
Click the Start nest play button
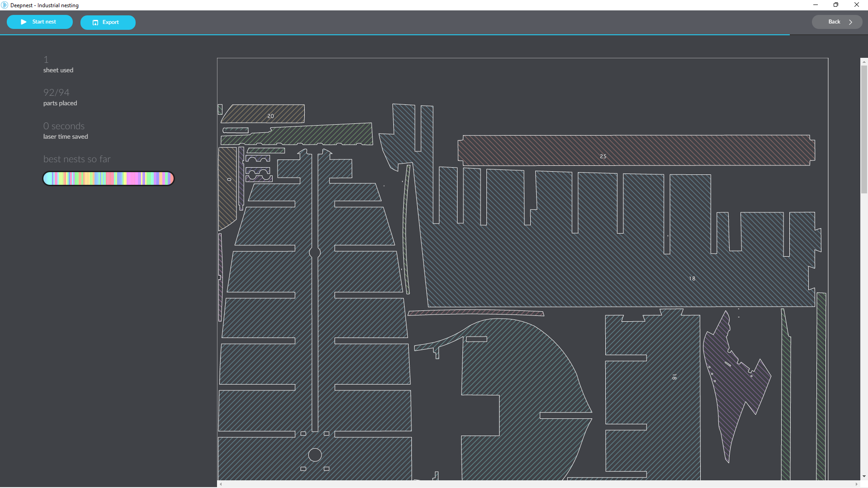pyautogui.click(x=24, y=22)
